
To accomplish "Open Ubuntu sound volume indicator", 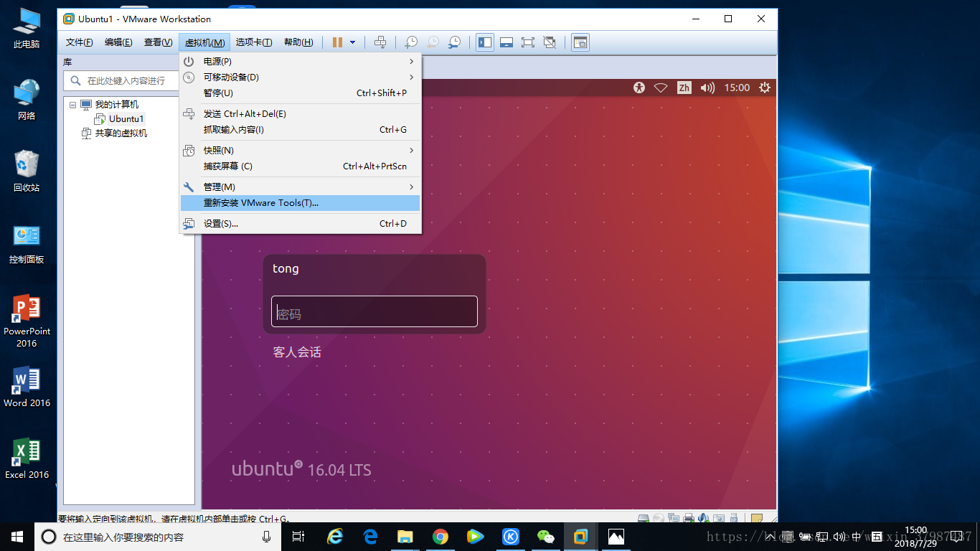I will 708,88.
